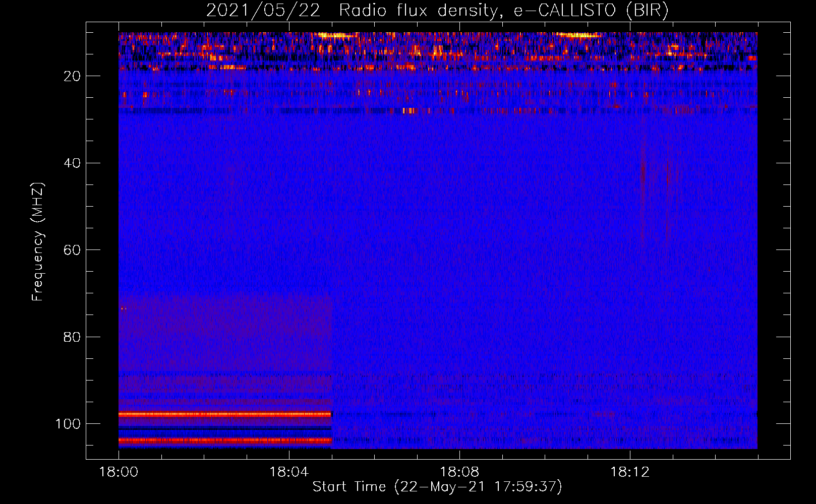Click the 100 MHz frequency tick label
Screen dimensions: 816x504
(x=68, y=424)
